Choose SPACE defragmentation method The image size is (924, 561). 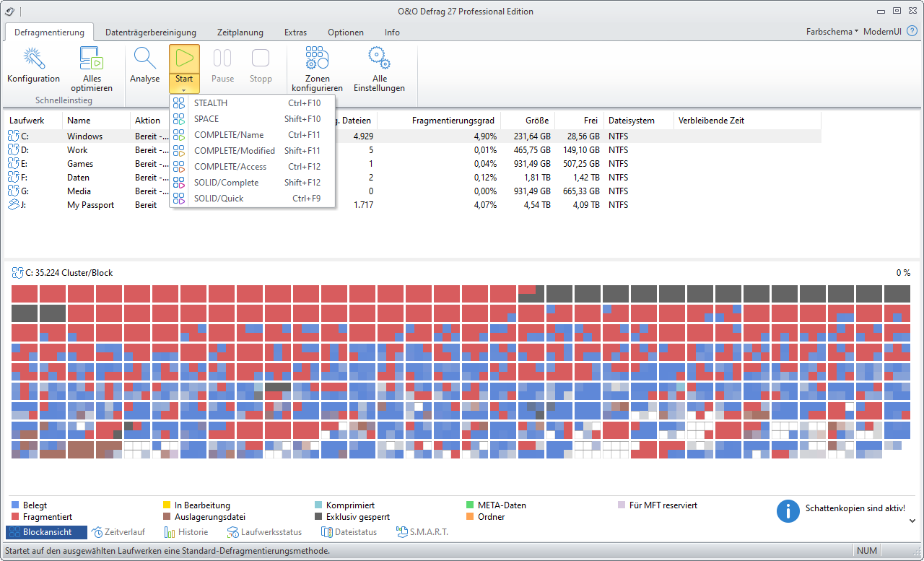(252, 119)
